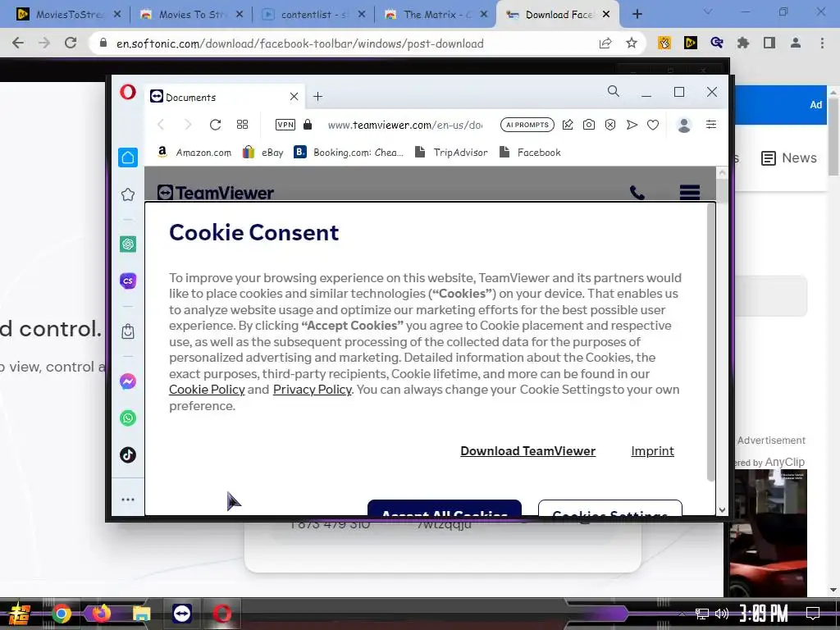Open Opera sidebar bookmarks star
This screenshot has width=840, height=630.
coord(128,194)
